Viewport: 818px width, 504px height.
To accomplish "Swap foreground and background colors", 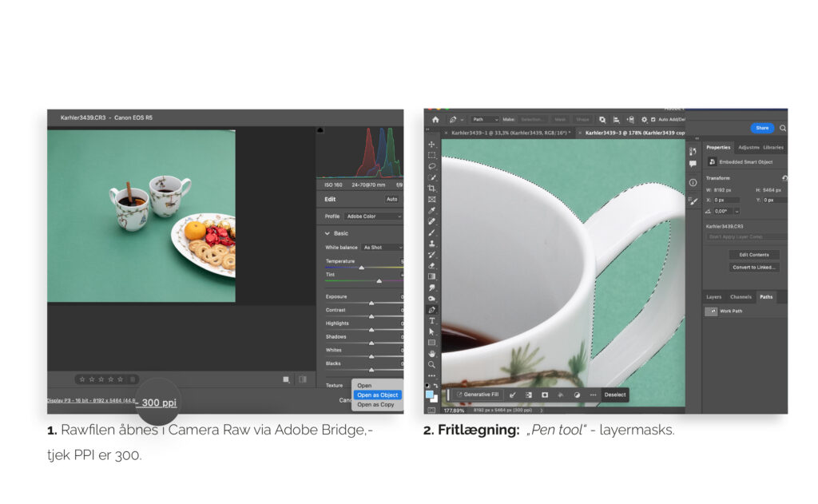I will [438, 386].
